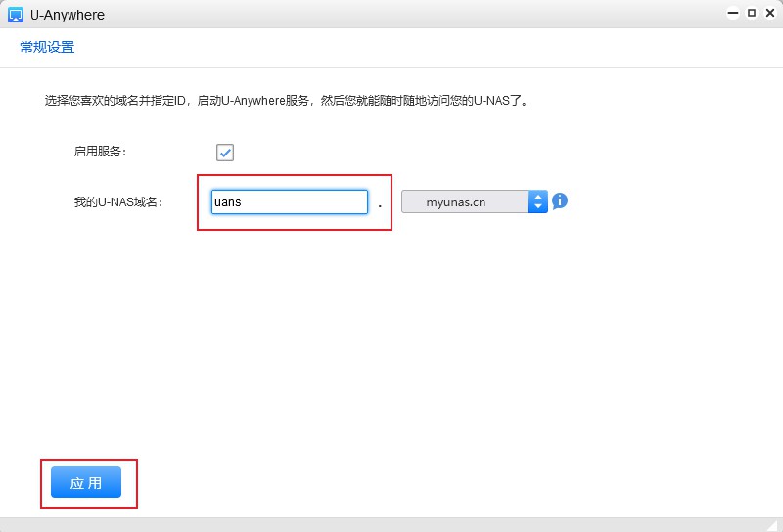Image resolution: width=783 pixels, height=532 pixels.
Task: Click the U-Anywhere title text
Action: [68, 15]
